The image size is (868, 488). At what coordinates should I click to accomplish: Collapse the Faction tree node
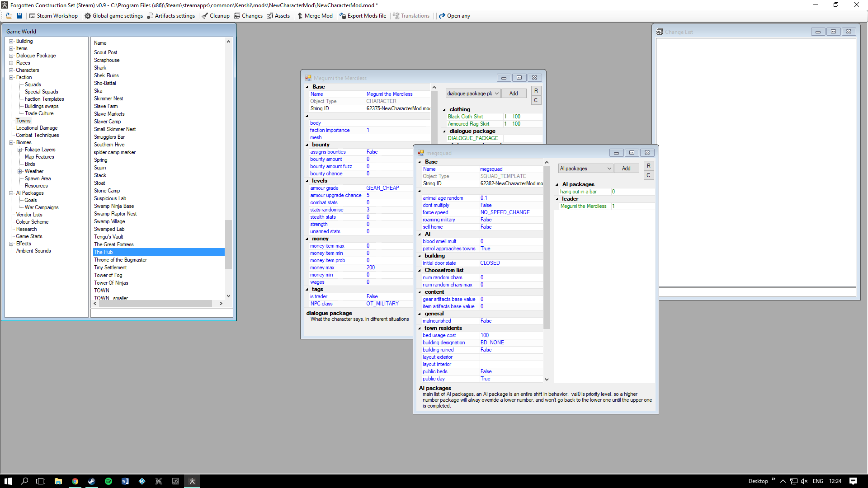(11, 77)
